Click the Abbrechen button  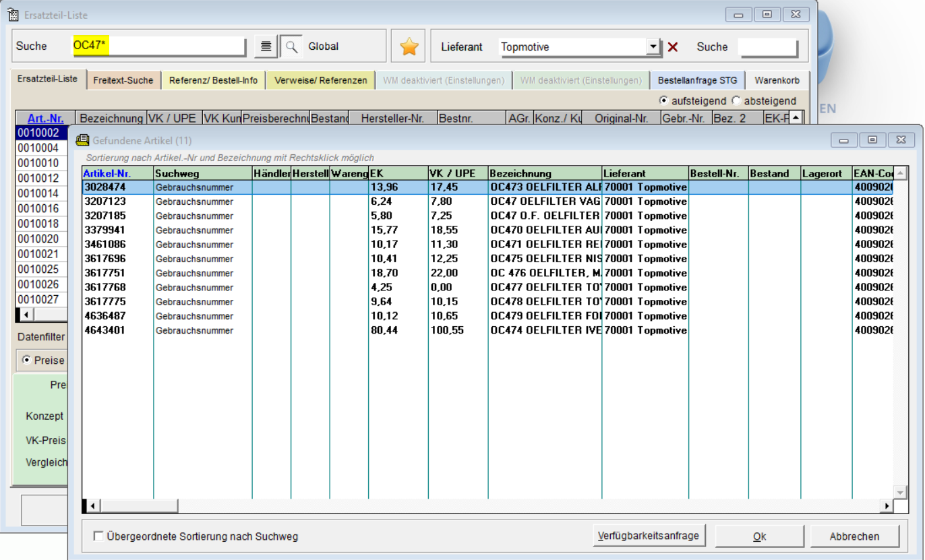[854, 536]
